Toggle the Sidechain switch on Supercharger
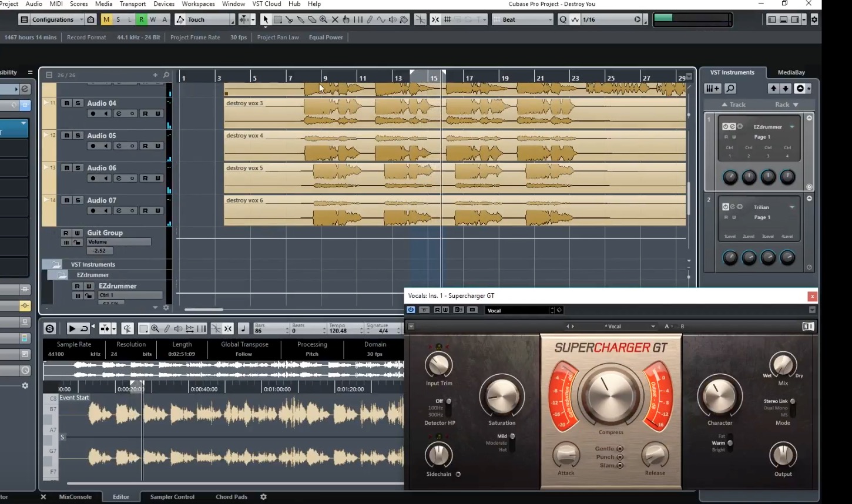The width and height of the screenshot is (852, 504). pos(458,474)
